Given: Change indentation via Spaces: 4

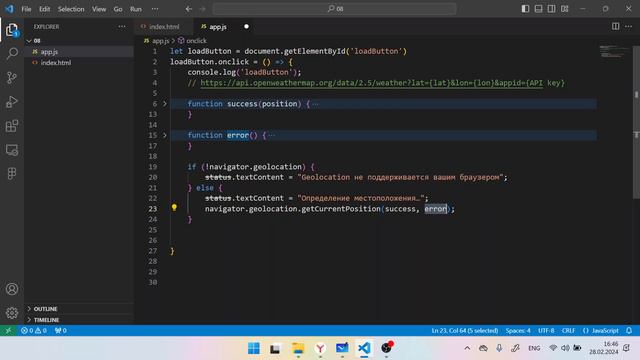Looking at the screenshot, I should click(518, 330).
